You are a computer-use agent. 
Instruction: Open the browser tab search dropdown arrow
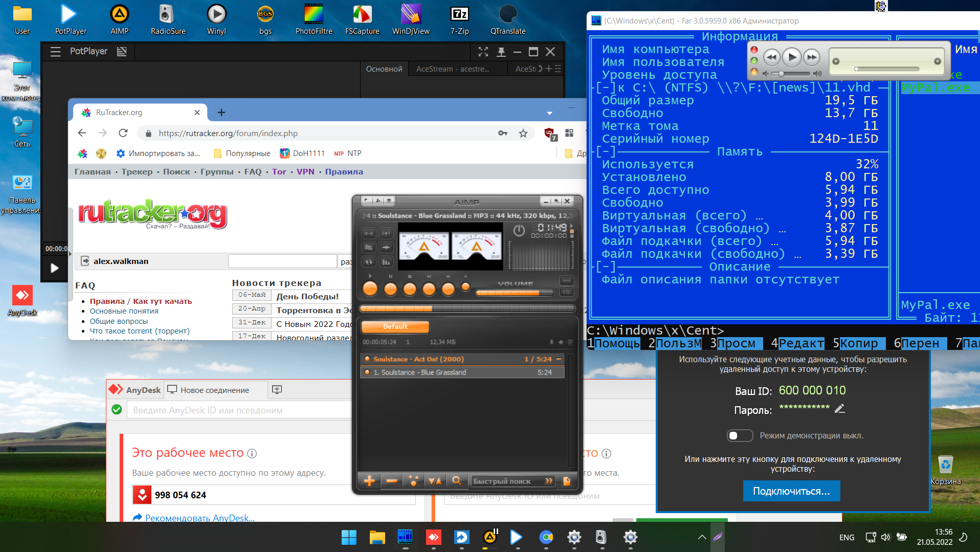(x=549, y=113)
